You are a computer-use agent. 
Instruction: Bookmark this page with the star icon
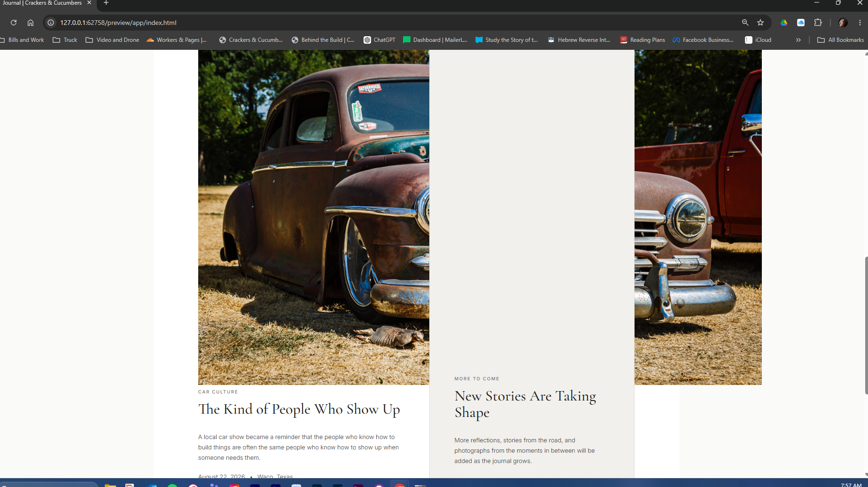point(760,23)
